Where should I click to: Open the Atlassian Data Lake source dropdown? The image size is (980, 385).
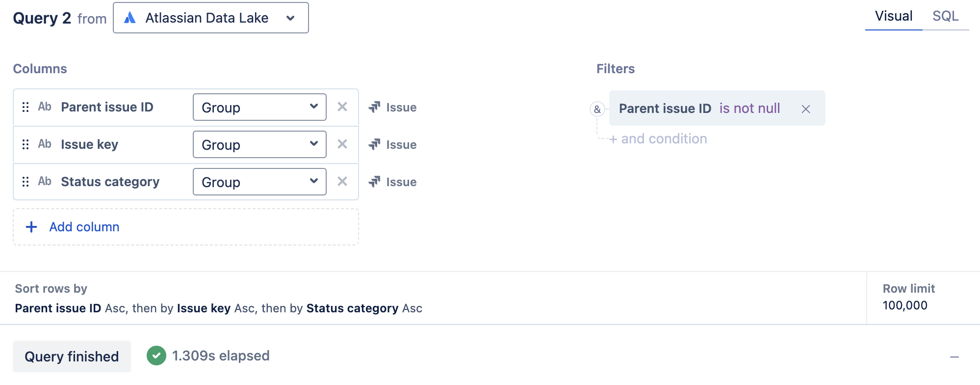coord(211,18)
